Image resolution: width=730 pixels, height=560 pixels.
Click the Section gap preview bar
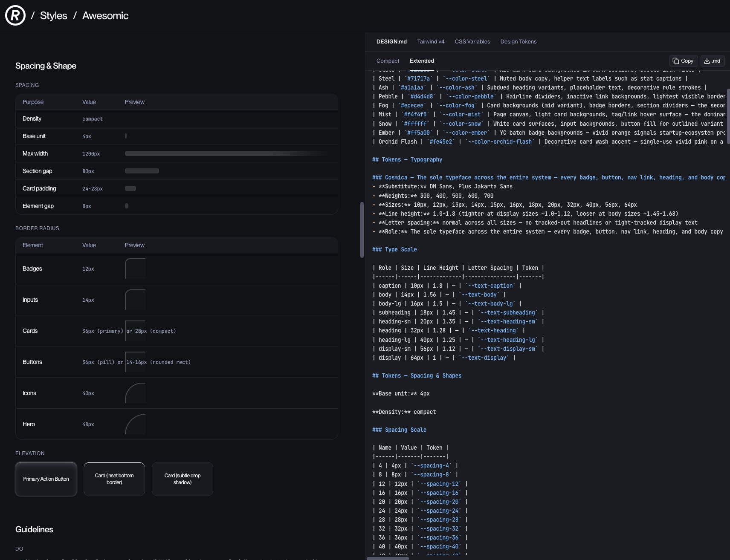click(x=142, y=171)
